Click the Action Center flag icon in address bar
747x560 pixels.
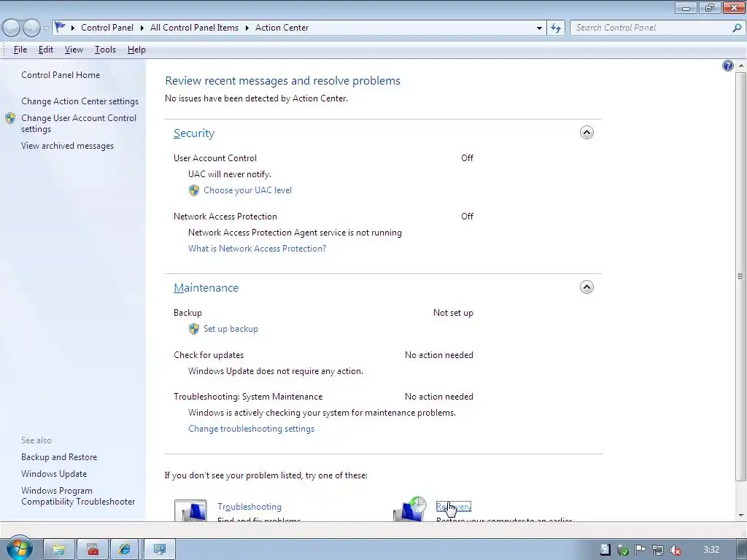(x=60, y=27)
